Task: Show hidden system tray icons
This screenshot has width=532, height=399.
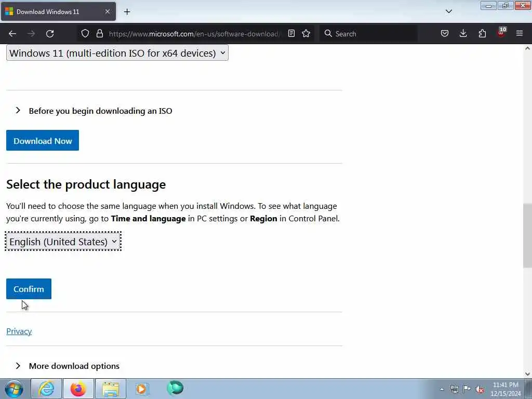Action: tap(442, 389)
